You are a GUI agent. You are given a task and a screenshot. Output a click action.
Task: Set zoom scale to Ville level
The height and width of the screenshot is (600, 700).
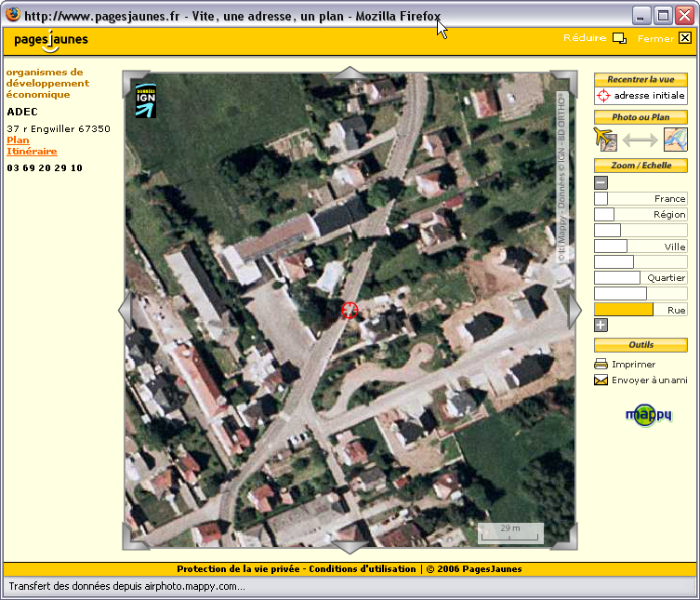coord(641,247)
